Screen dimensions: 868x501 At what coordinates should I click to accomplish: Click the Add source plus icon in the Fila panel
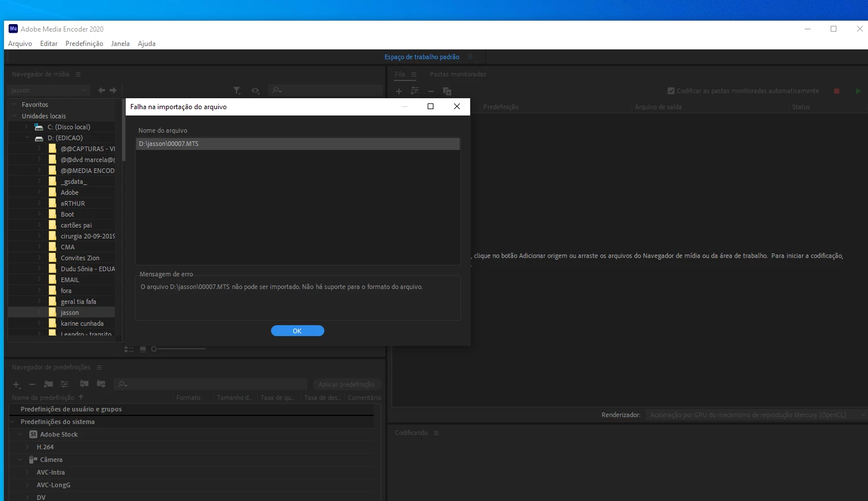click(399, 91)
